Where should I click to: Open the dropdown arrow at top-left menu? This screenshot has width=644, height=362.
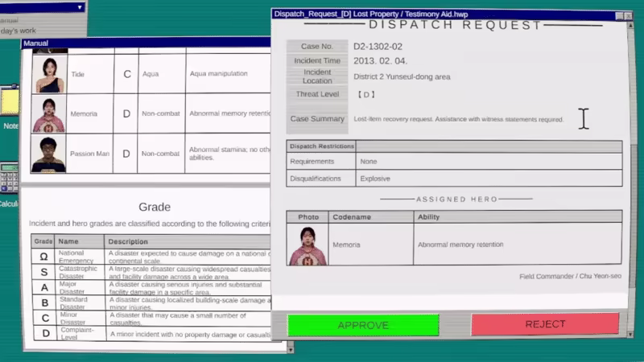coord(80,7)
